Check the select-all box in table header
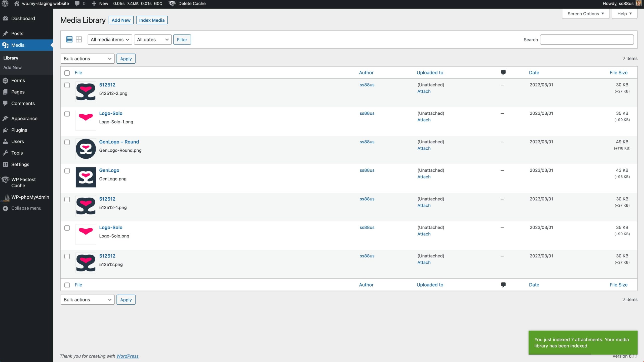The height and width of the screenshot is (362, 644). (x=67, y=73)
